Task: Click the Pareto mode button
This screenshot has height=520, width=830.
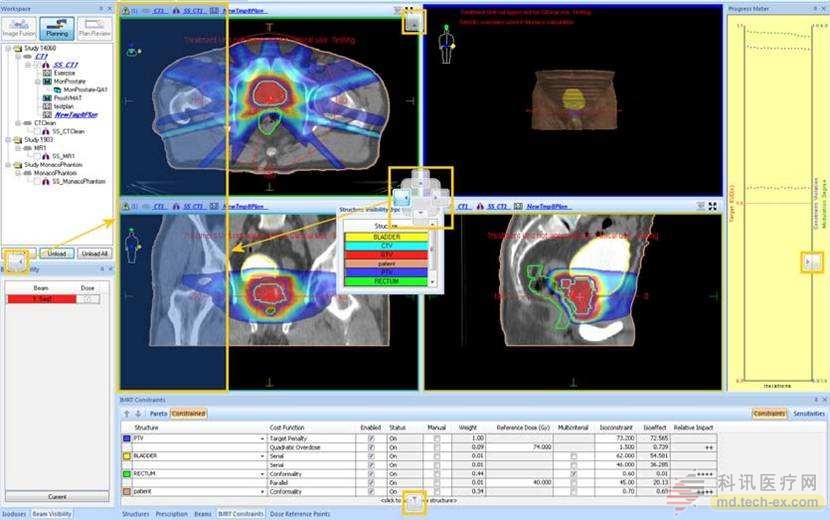Action: tap(158, 414)
